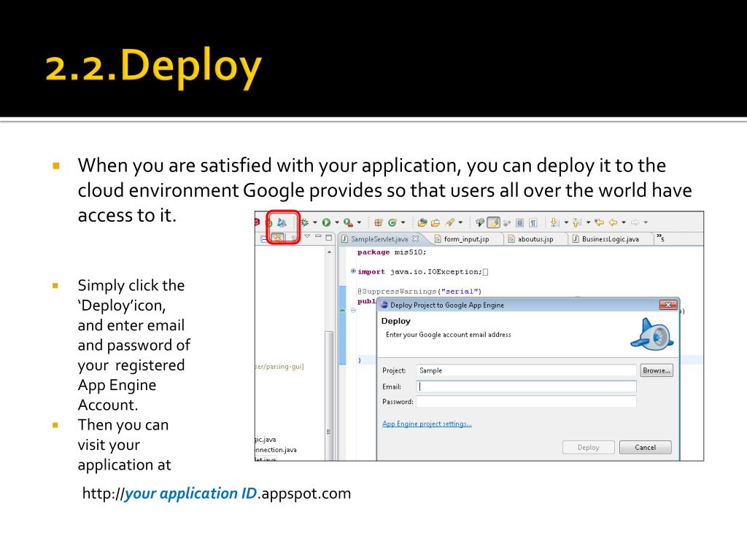Switch to the BusinessLogic.java tab
The image size is (747, 560).
[610, 238]
